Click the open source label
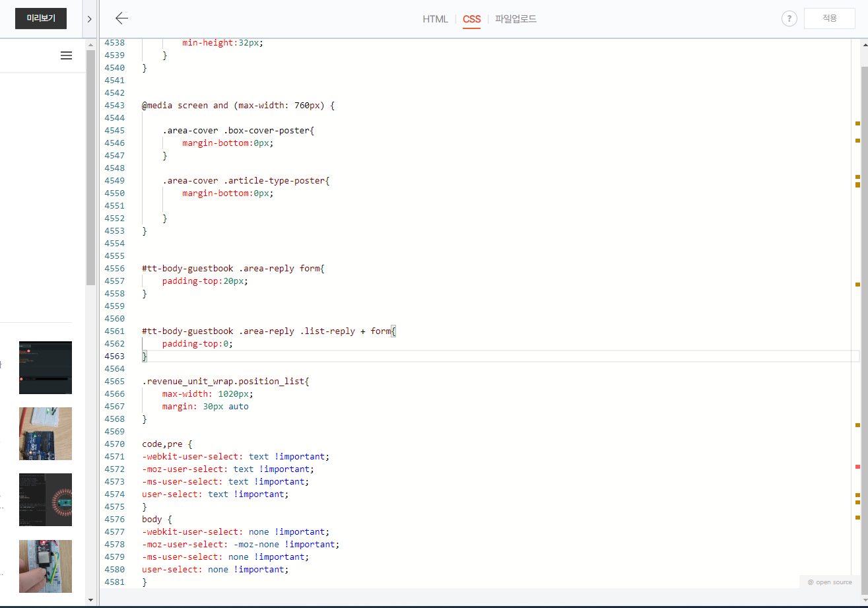The image size is (868, 608). (830, 582)
